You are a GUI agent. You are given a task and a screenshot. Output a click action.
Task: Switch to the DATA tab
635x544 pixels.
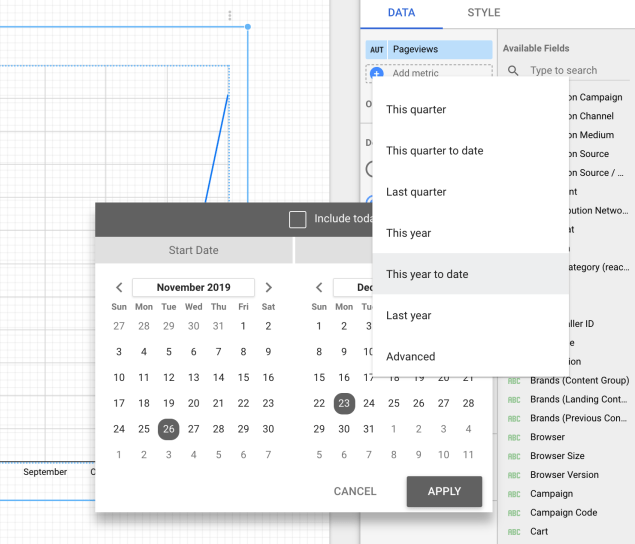click(401, 13)
